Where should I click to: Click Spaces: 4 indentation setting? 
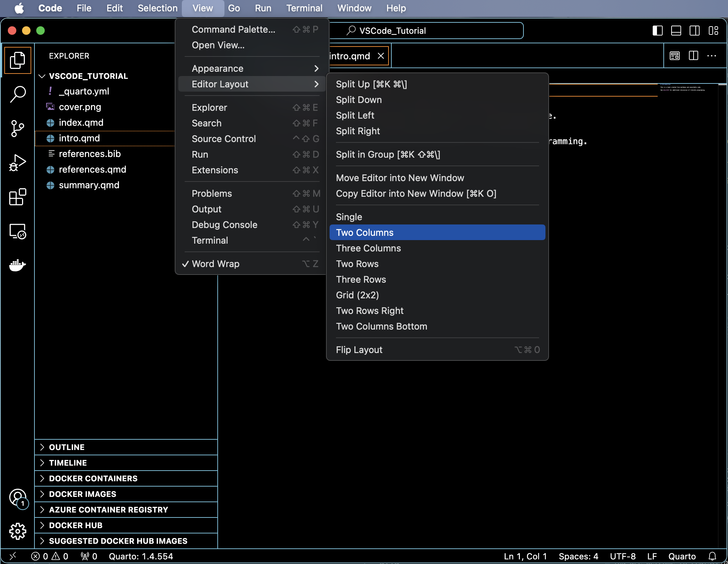pos(578,556)
